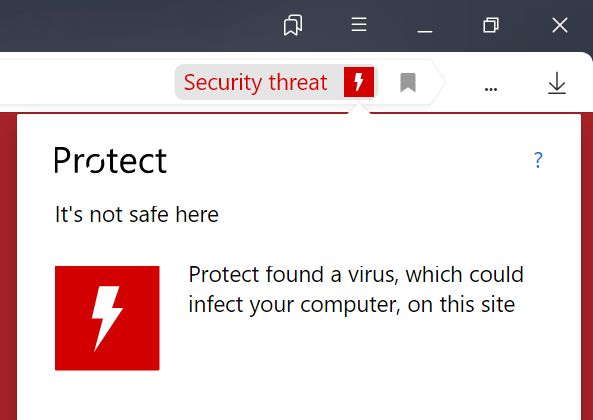Screen dimensions: 593x420
Task: Click the red warning page strip right of the popup
Action: pyautogui.click(x=587, y=267)
